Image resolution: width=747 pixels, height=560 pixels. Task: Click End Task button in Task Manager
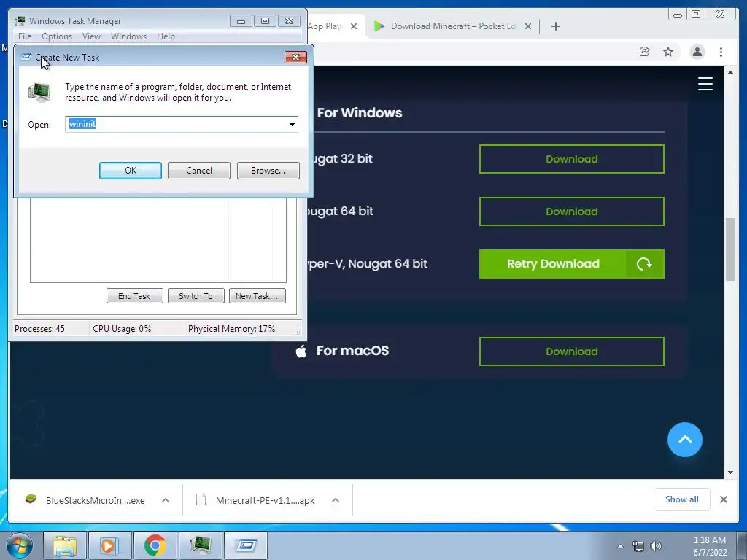[134, 296]
